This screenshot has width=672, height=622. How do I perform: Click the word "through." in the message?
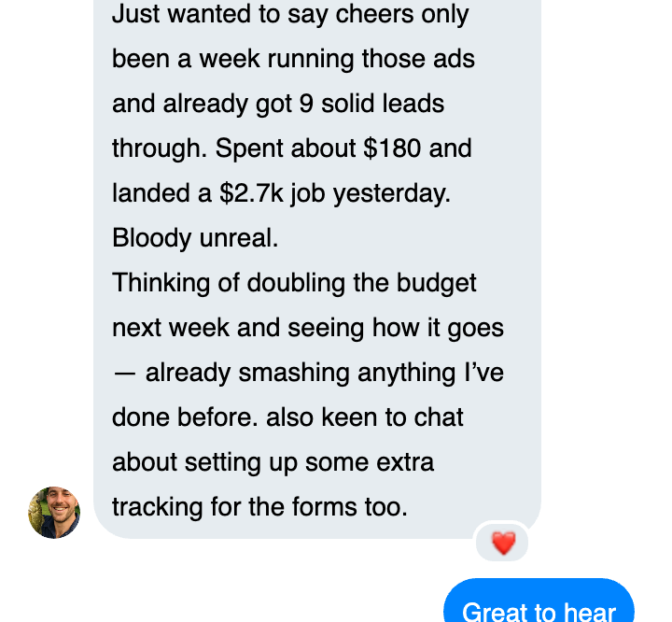158,148
